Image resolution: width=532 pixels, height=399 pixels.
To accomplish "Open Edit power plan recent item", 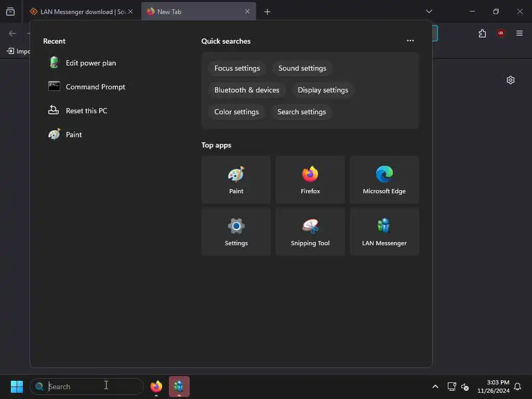I will 83,63.
